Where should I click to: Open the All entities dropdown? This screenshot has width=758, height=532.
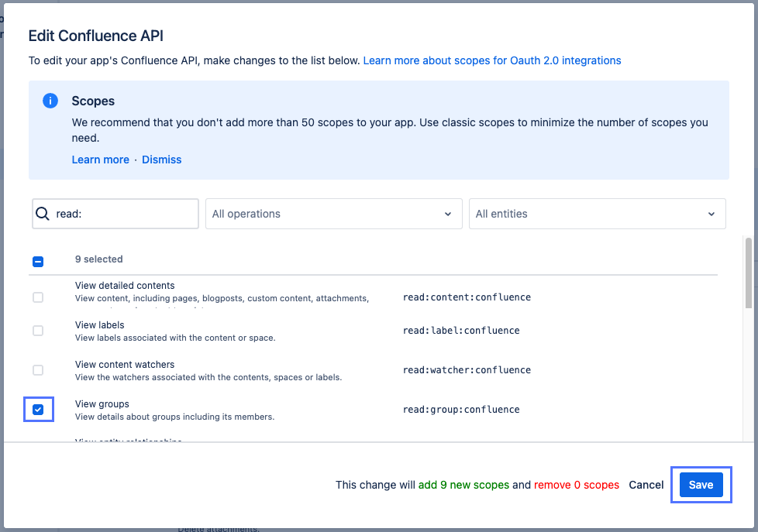point(597,214)
